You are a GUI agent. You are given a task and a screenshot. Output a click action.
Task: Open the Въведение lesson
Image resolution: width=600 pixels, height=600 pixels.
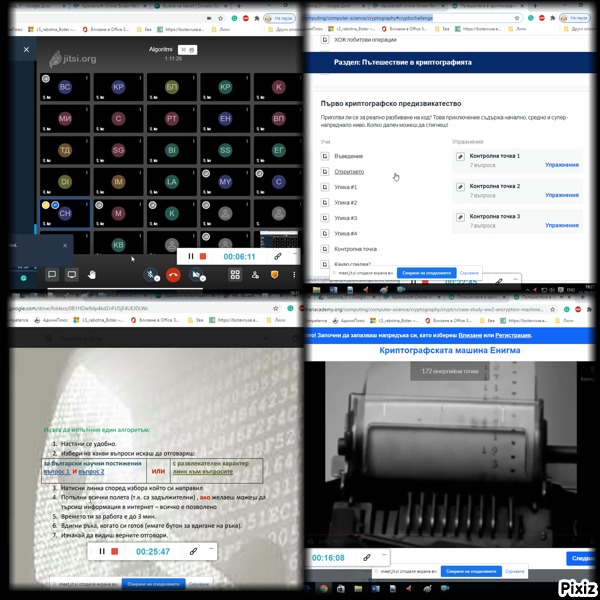click(348, 156)
